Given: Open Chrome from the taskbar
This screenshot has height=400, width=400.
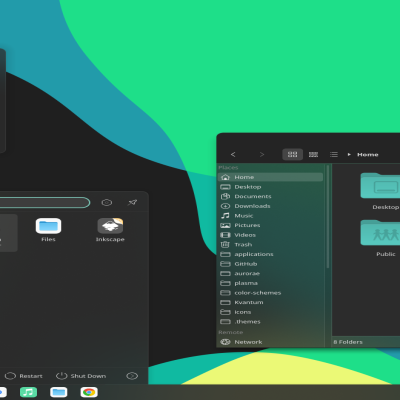Looking at the screenshot, I should click(89, 392).
